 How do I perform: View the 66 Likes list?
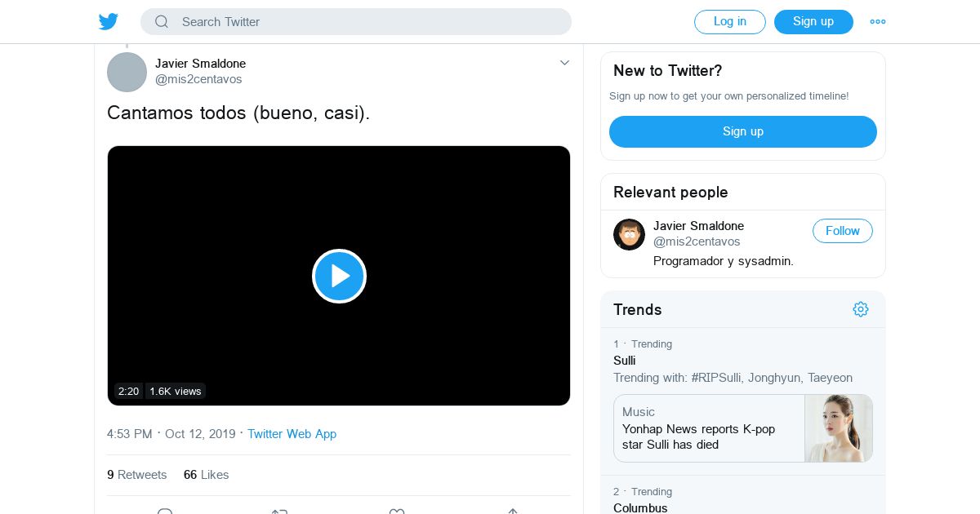pyautogui.click(x=206, y=475)
